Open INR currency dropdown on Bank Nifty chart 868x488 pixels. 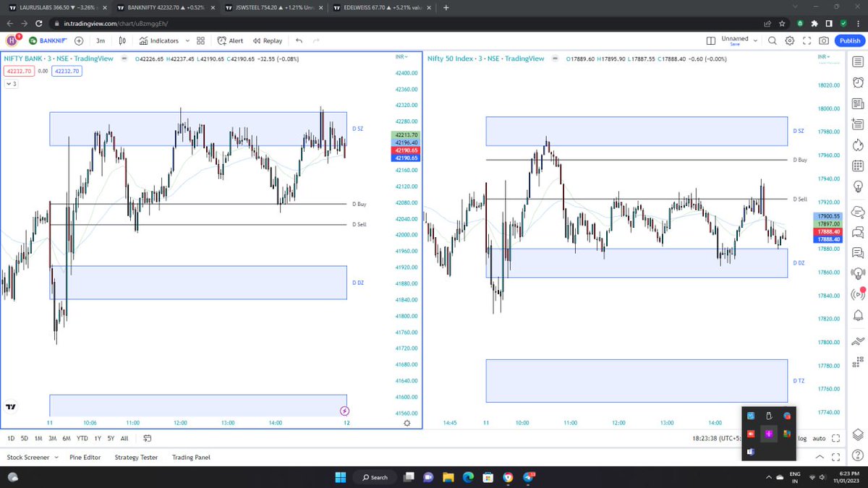point(401,56)
